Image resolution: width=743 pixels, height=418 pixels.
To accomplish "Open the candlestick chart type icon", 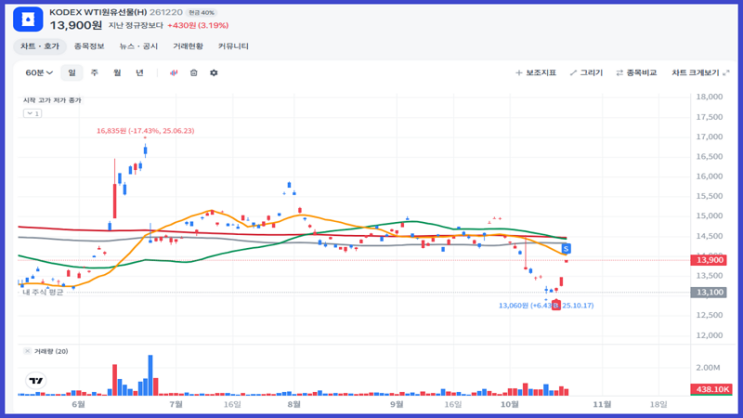I will [174, 73].
